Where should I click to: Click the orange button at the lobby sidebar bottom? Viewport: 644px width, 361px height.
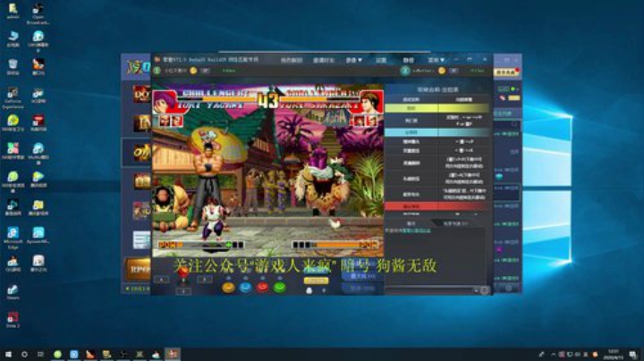[x=138, y=269]
